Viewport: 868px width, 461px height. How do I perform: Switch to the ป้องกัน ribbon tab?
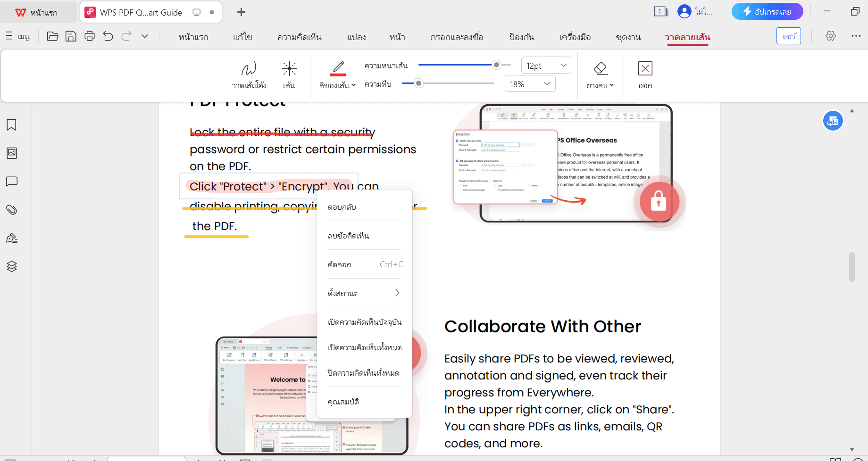[x=522, y=37]
